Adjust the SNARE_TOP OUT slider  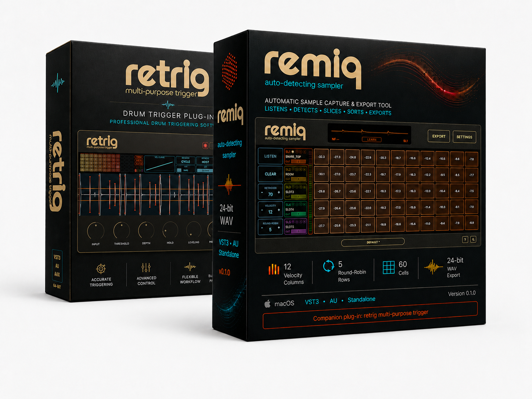(299, 162)
